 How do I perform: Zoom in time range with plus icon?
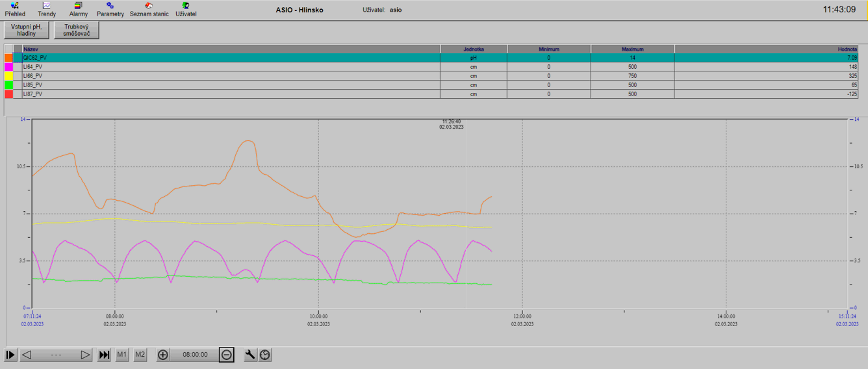[163, 355]
